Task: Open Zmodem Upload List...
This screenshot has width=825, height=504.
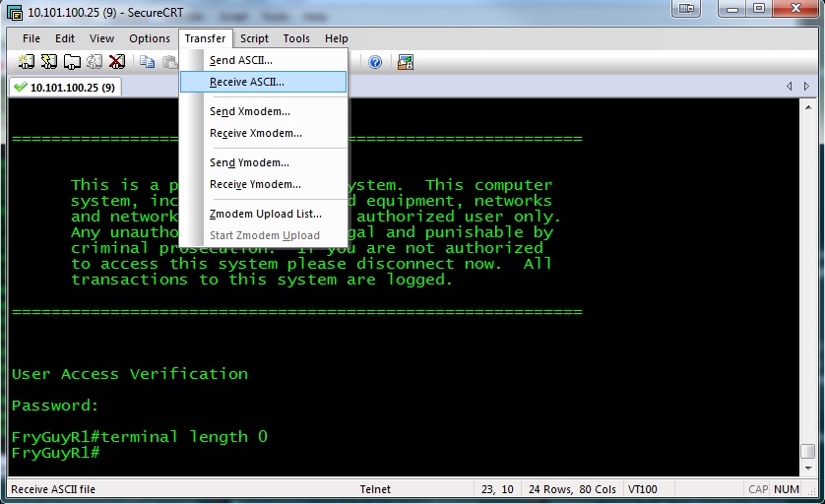Action: pos(263,214)
